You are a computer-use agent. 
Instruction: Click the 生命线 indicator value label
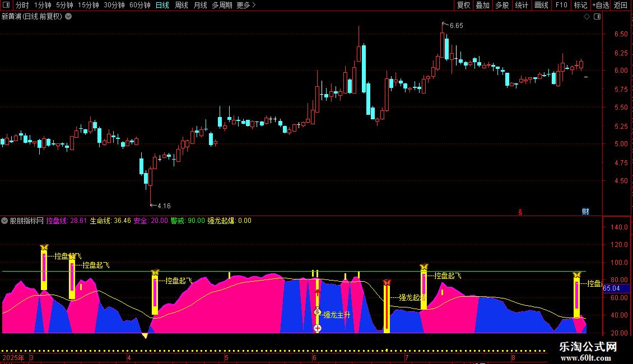pyautogui.click(x=110, y=221)
